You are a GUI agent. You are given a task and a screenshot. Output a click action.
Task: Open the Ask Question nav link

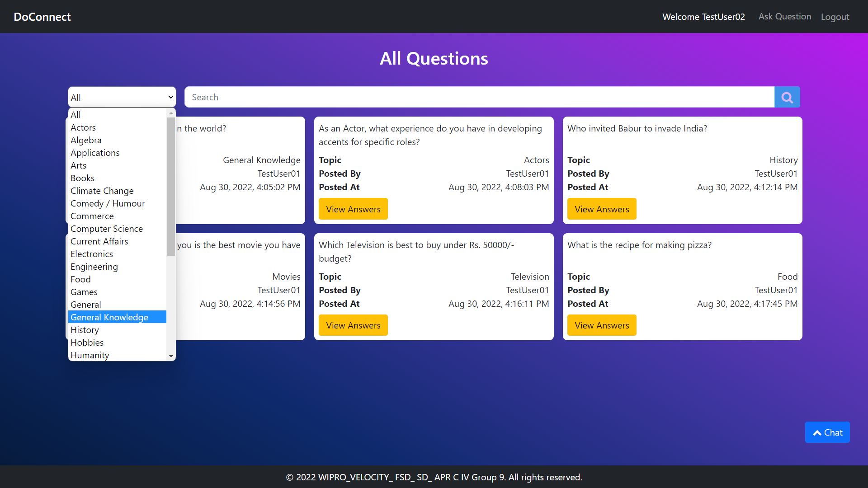784,17
